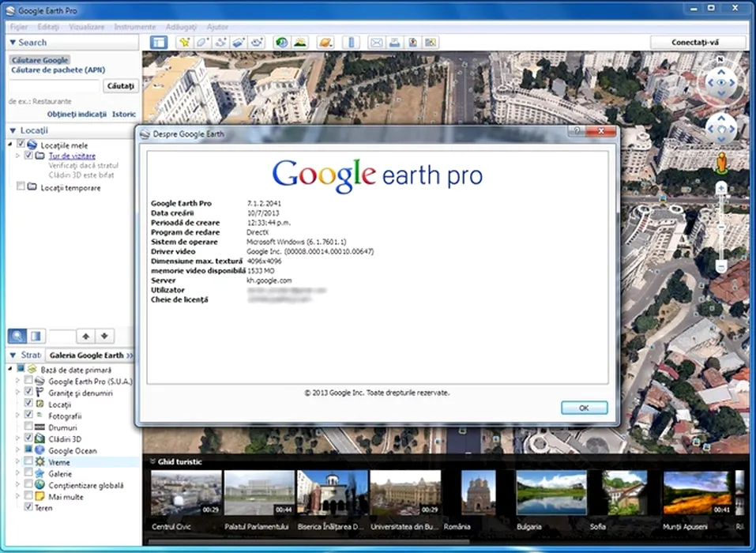Enable the Vreme layer checkbox
This screenshot has width=756, height=553.
coord(28,461)
